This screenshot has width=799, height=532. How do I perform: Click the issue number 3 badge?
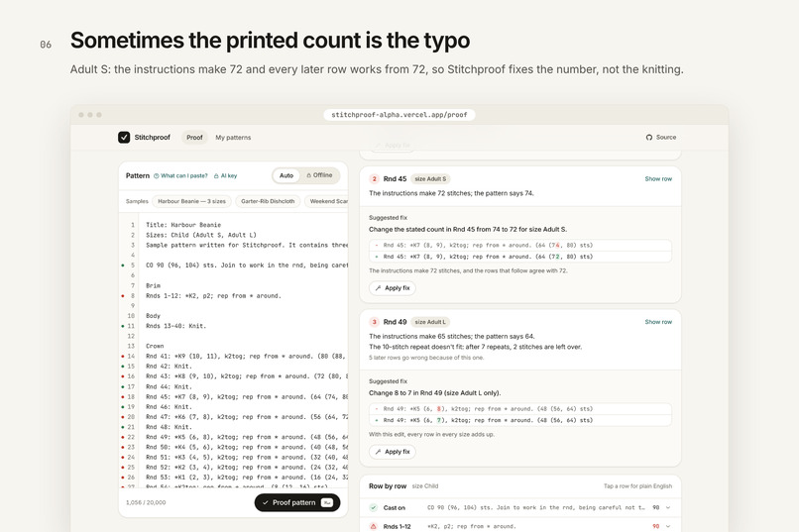375,322
